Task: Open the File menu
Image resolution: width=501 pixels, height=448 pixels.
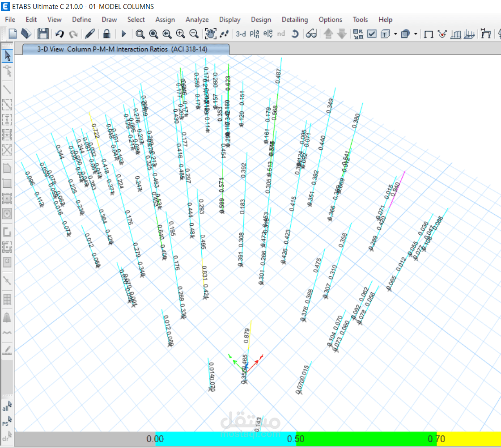Action: pos(10,20)
